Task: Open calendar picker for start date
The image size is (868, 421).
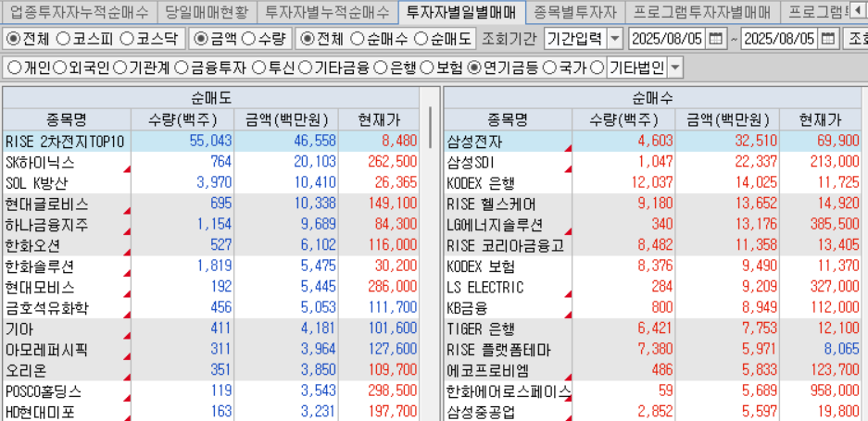Action: coord(716,39)
